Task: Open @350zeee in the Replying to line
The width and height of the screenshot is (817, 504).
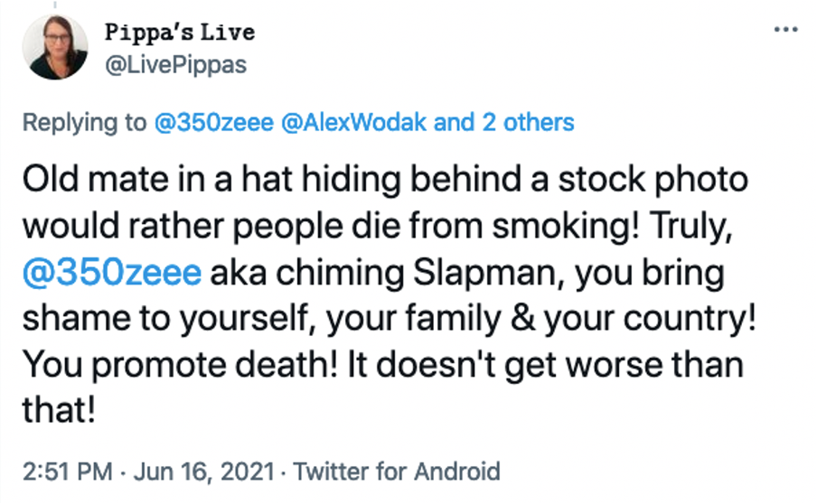Action: pos(213,123)
